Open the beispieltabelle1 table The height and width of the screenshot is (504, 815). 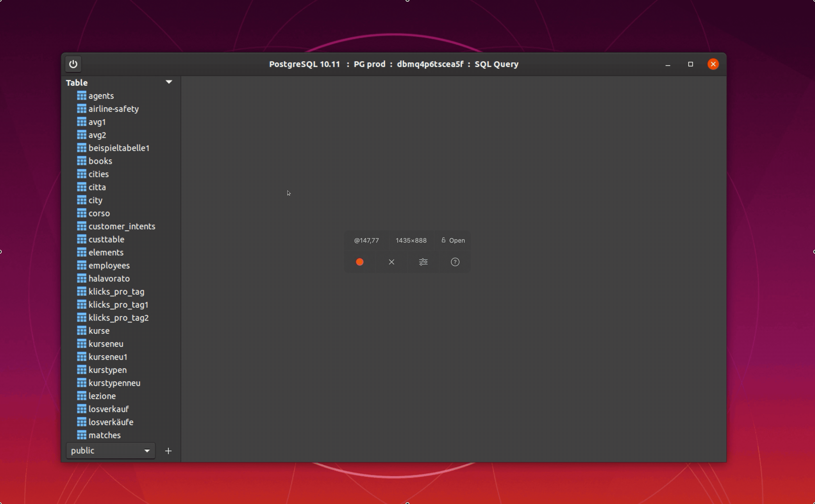tap(119, 148)
